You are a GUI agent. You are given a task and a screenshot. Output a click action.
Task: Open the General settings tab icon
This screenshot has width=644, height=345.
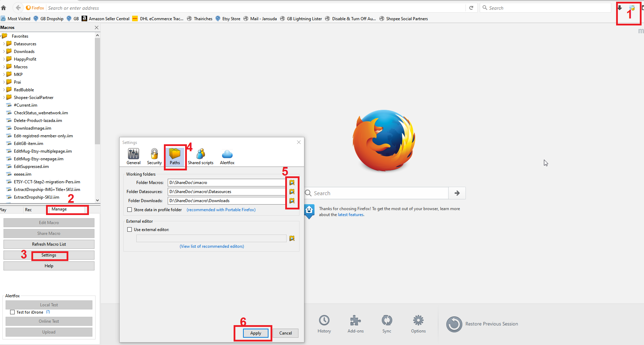(x=134, y=156)
